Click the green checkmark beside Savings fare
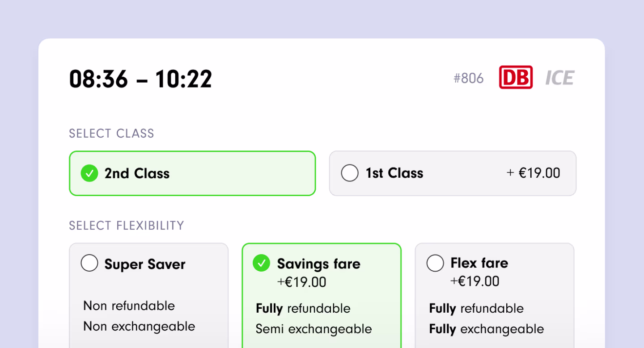This screenshot has height=348, width=644. point(261,263)
